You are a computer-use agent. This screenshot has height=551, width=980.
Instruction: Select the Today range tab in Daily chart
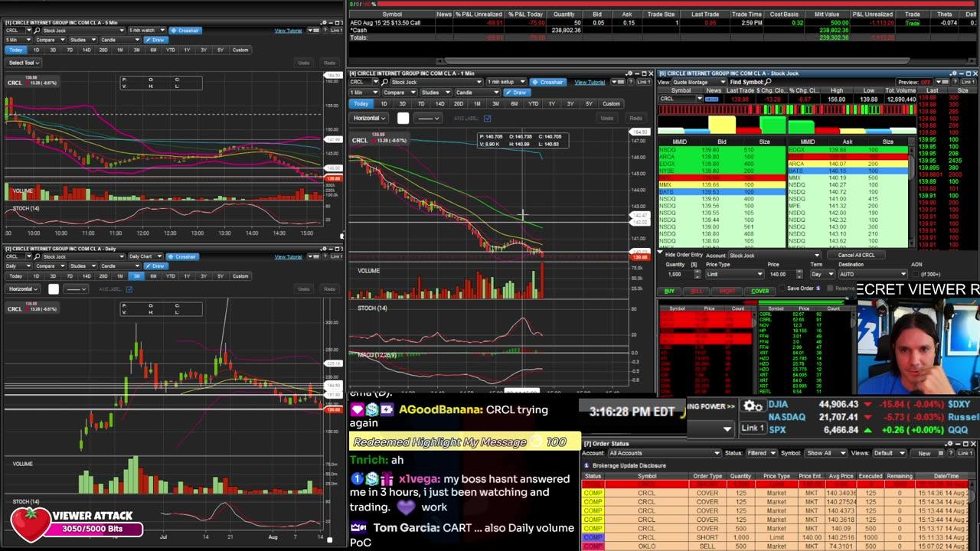[x=16, y=276]
